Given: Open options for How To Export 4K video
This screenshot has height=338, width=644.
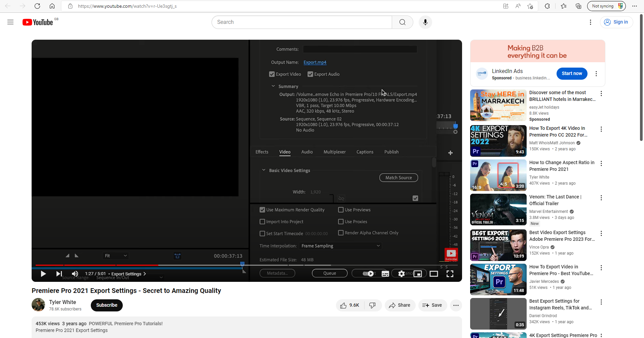Looking at the screenshot, I should pyautogui.click(x=601, y=129).
